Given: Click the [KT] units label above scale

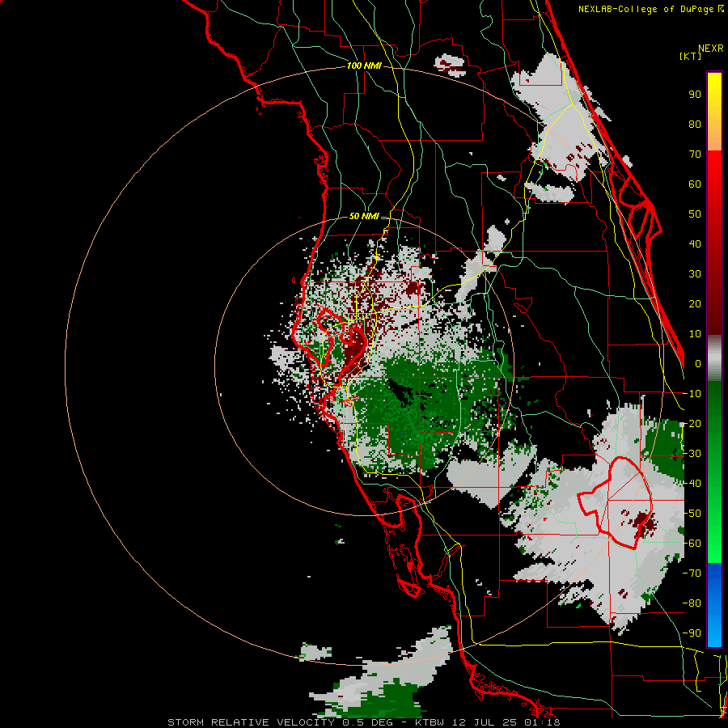Looking at the screenshot, I should point(691,56).
